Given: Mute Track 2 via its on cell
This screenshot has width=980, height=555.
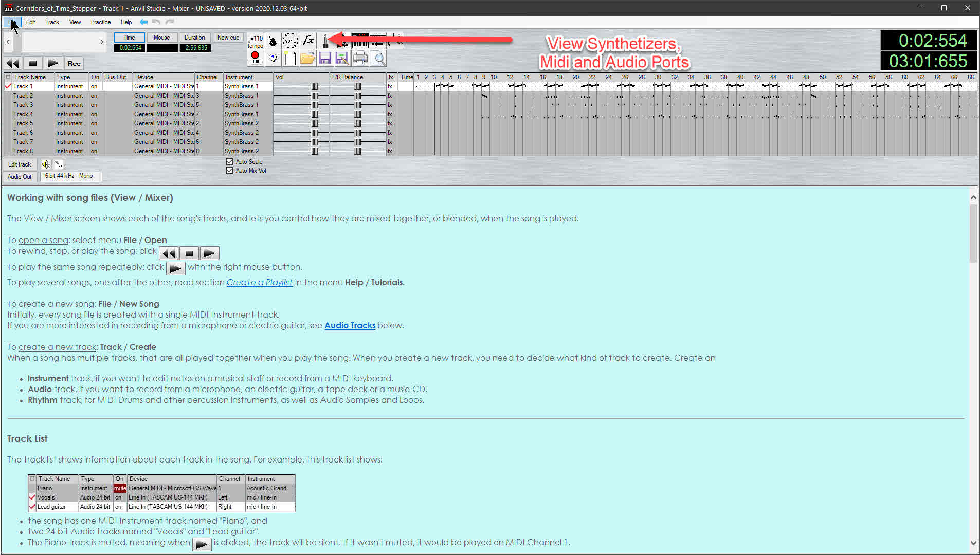Looking at the screenshot, I should click(96, 96).
